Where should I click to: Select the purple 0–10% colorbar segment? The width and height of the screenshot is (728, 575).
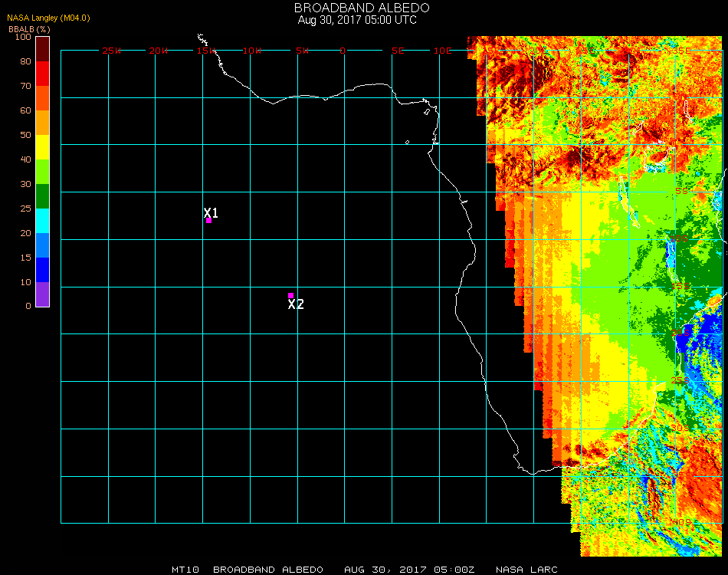click(43, 294)
